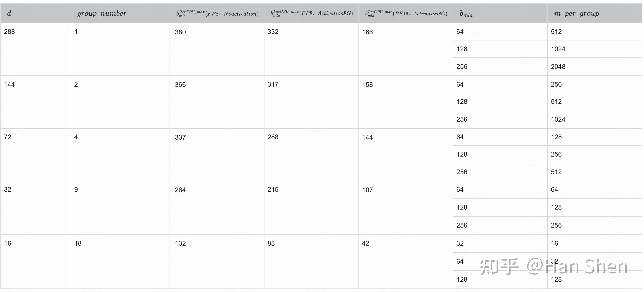Select the cell showing 264
Screen dimensions: 644x292
[180, 190]
